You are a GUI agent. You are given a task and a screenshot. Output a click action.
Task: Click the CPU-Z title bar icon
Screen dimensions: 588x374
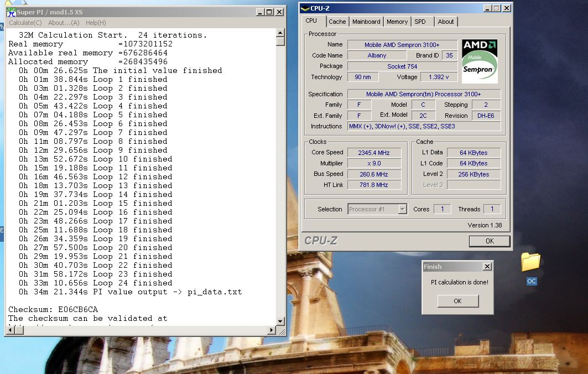tap(305, 8)
